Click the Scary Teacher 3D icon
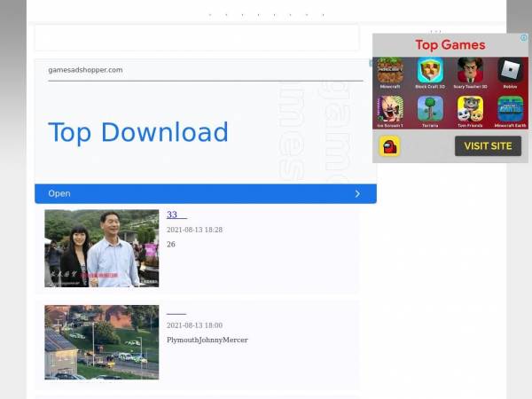 tap(470, 70)
